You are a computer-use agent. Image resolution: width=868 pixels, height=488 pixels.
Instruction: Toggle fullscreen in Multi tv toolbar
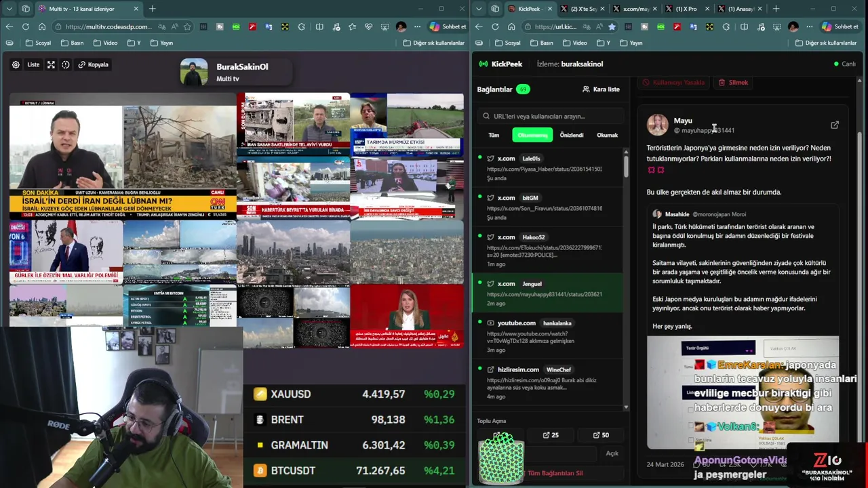click(x=51, y=64)
